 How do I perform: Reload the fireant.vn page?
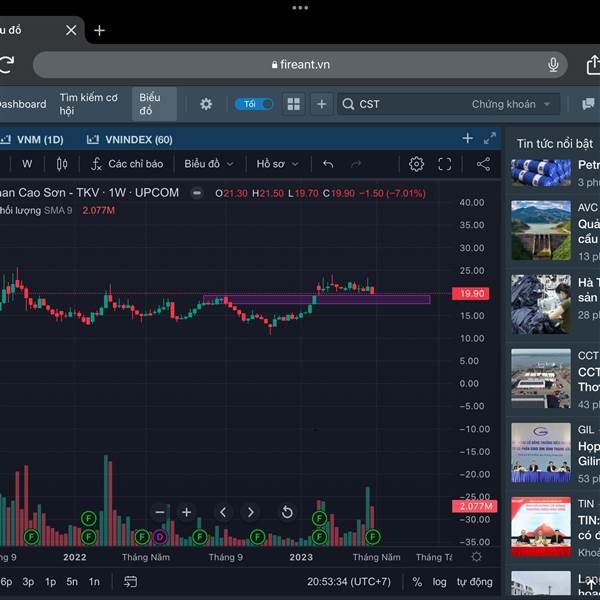[7, 64]
